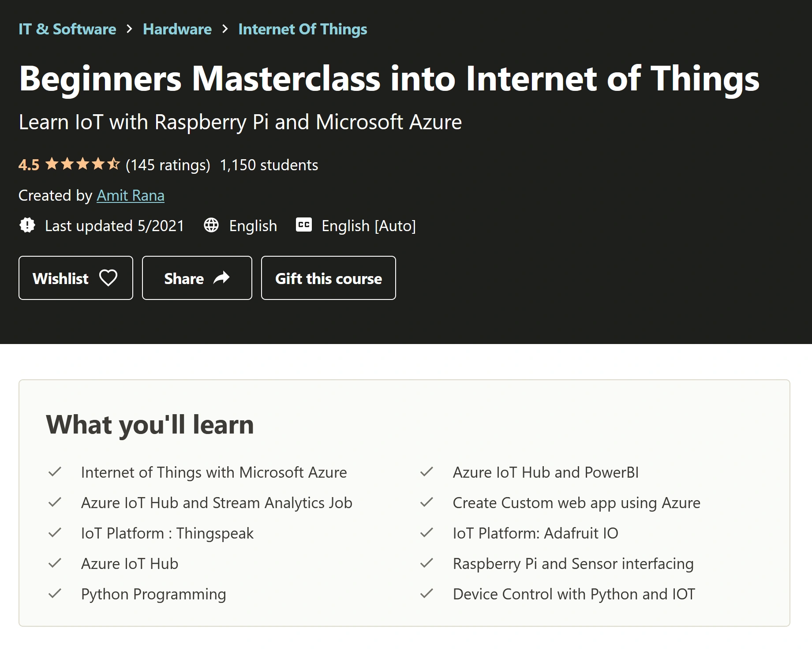Click the chevron after IT & Software
This screenshot has width=812, height=651.
click(x=129, y=29)
